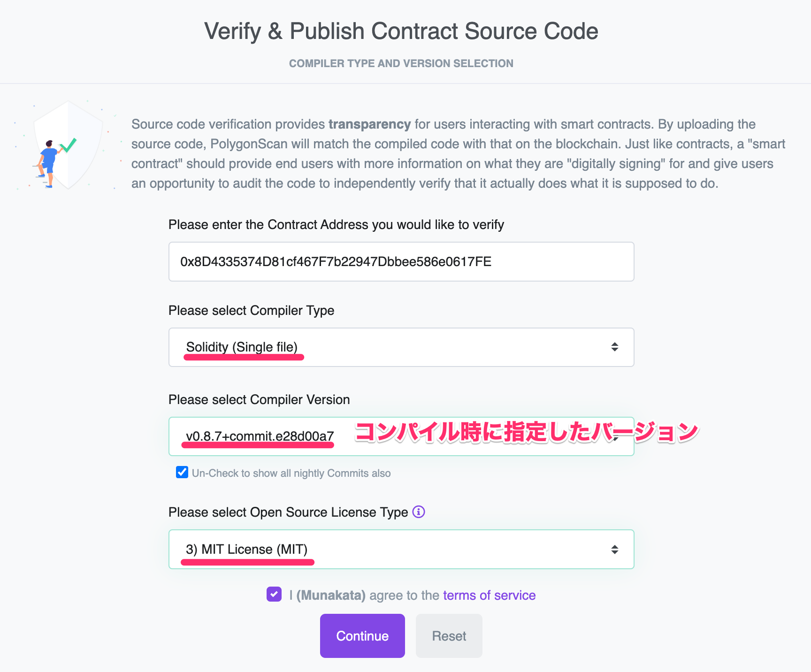Focus the Contract Address input field
Screen dimensions: 811x672
401,262
